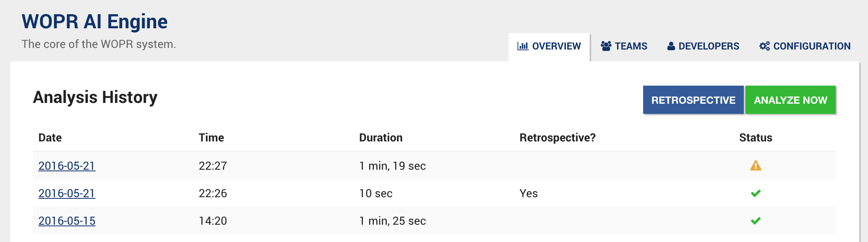Click the gears icon beside Configuration
868x242 pixels.
point(764,46)
